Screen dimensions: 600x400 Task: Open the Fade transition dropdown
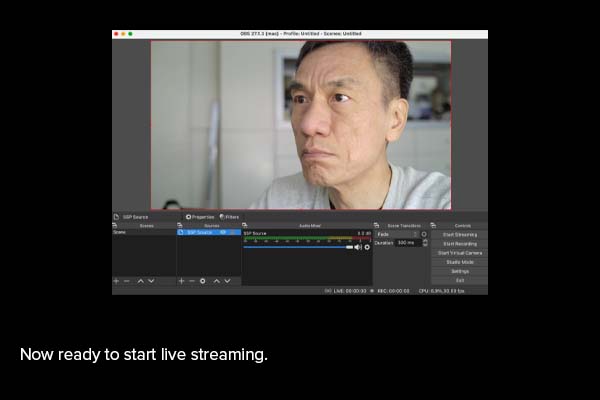pyautogui.click(x=399, y=234)
